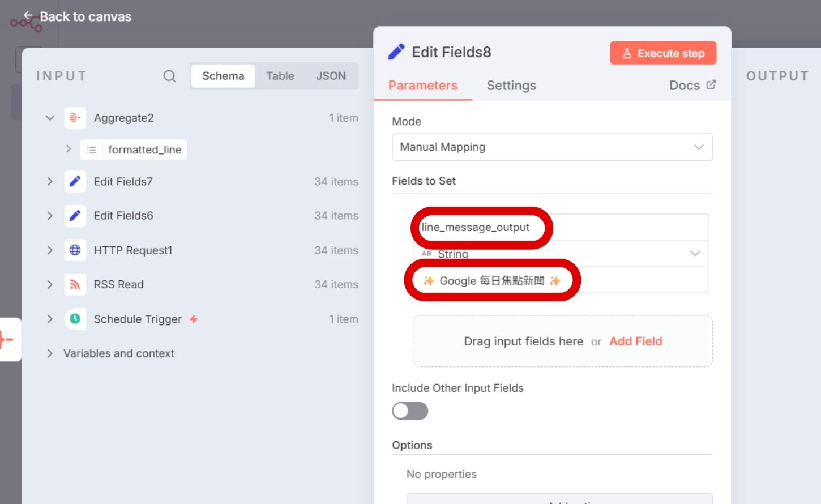This screenshot has height=504, width=821.
Task: Collapse the Aggregate2 tree node
Action: 50,118
